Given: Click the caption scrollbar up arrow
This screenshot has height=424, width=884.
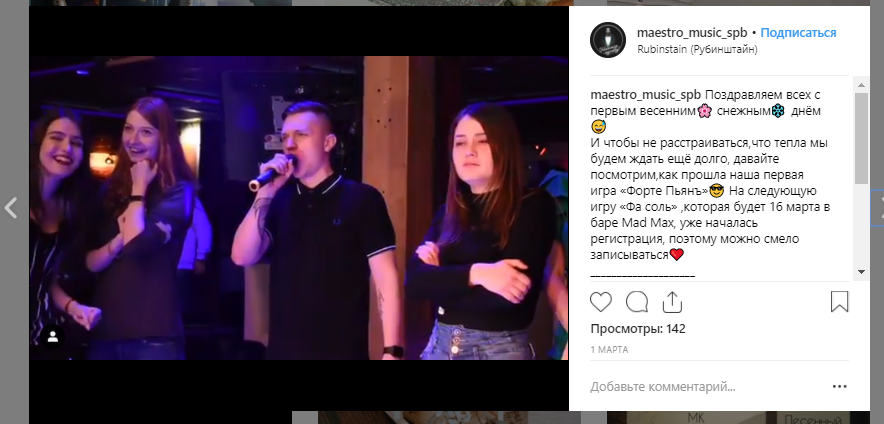Looking at the screenshot, I should coord(861,85).
